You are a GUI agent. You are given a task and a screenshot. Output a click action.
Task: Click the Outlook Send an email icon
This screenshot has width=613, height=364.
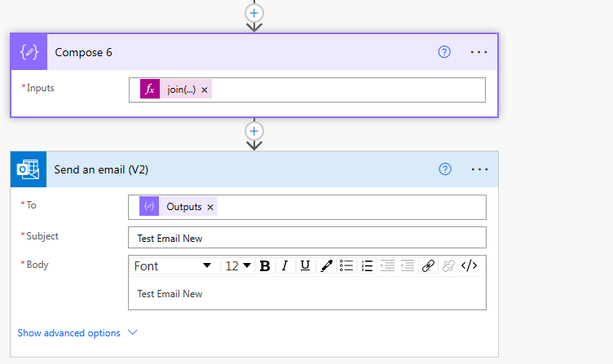pyautogui.click(x=29, y=169)
